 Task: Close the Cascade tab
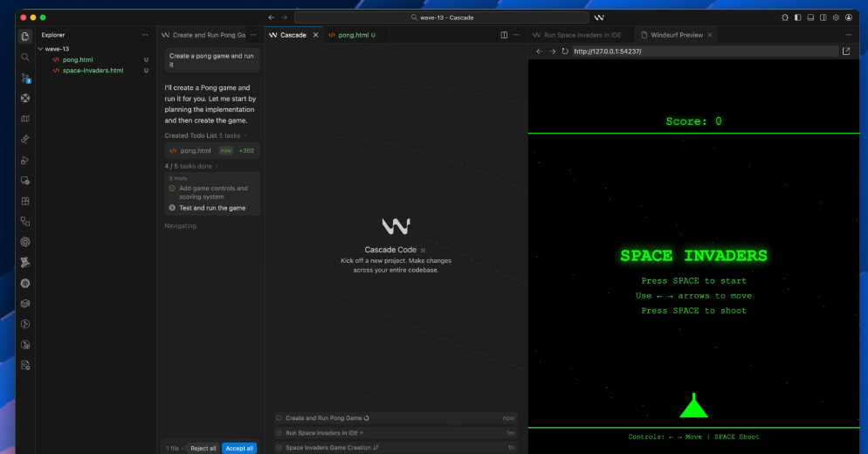(x=315, y=35)
